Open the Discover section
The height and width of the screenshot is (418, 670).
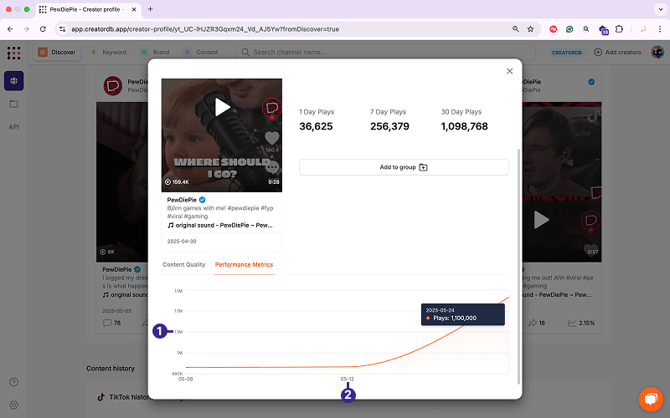coord(57,52)
